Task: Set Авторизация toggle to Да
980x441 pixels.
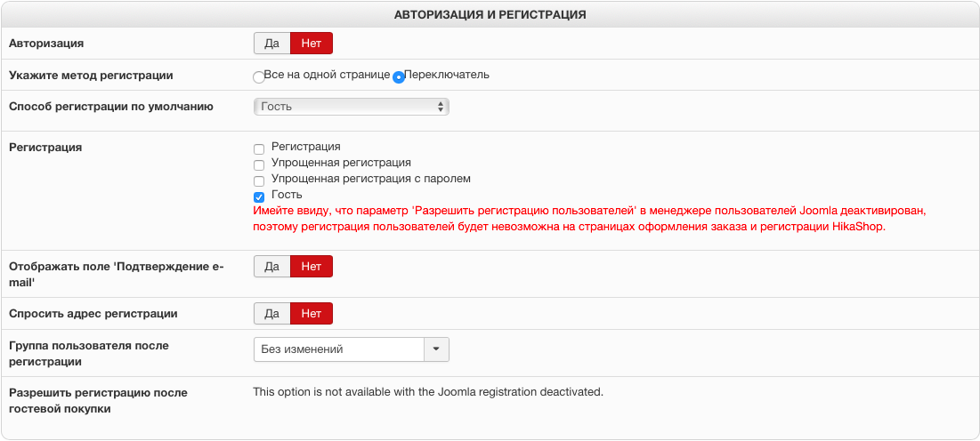Action: coord(272,44)
